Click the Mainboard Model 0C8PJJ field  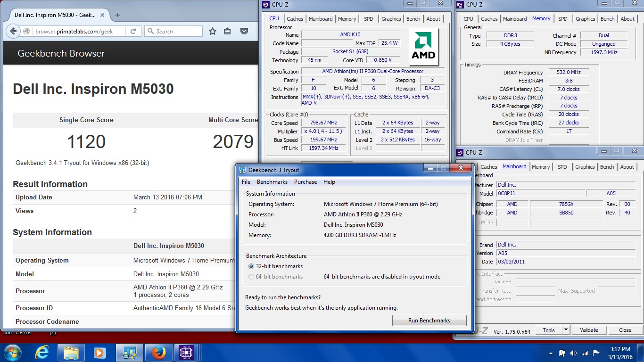tap(540, 193)
